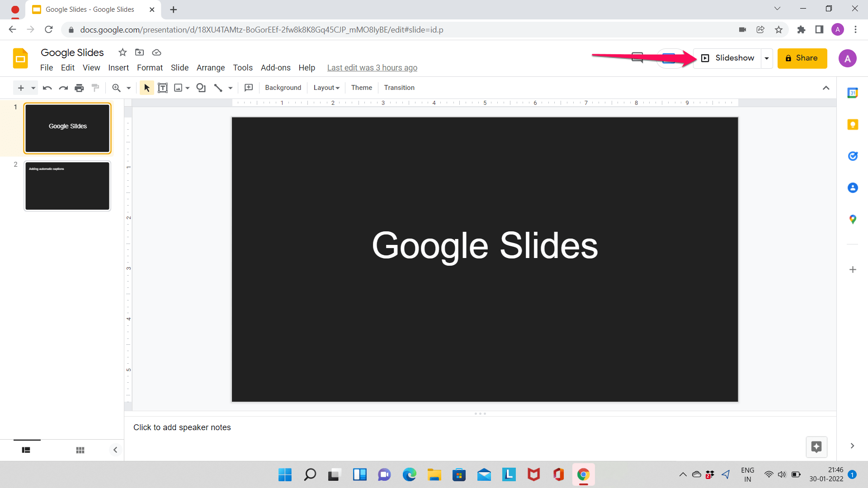The width and height of the screenshot is (868, 488).
Task: Open the File menu
Action: (x=47, y=68)
